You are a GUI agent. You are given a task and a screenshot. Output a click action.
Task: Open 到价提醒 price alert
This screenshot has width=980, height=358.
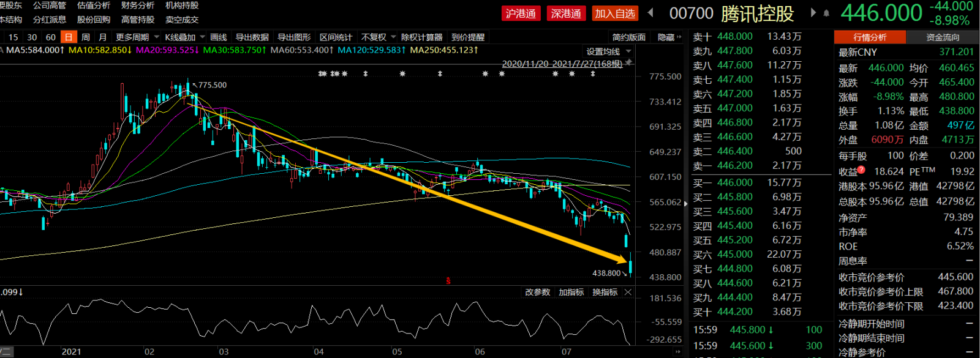tap(468, 37)
